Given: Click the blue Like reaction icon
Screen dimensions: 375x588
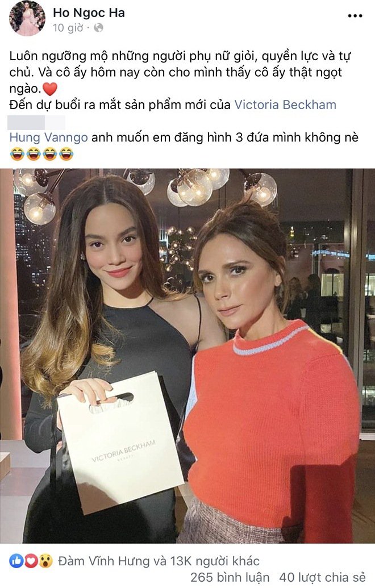Looking at the screenshot, I should (x=16, y=561).
